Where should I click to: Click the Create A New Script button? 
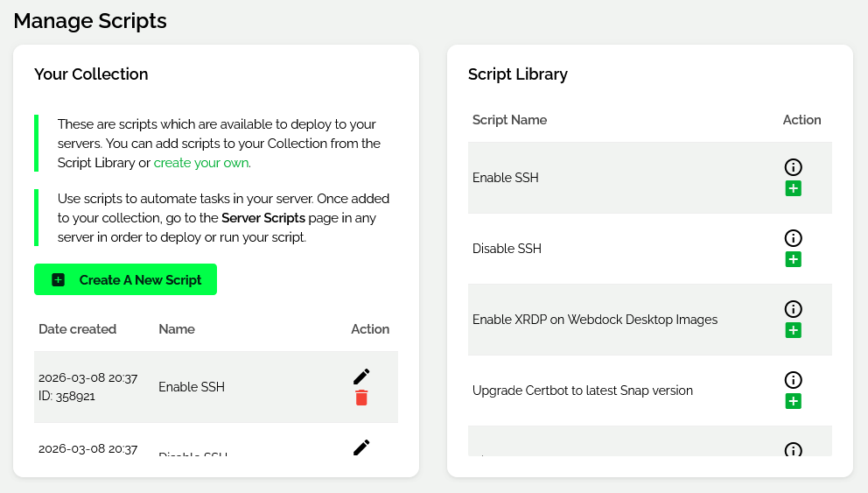coord(126,279)
